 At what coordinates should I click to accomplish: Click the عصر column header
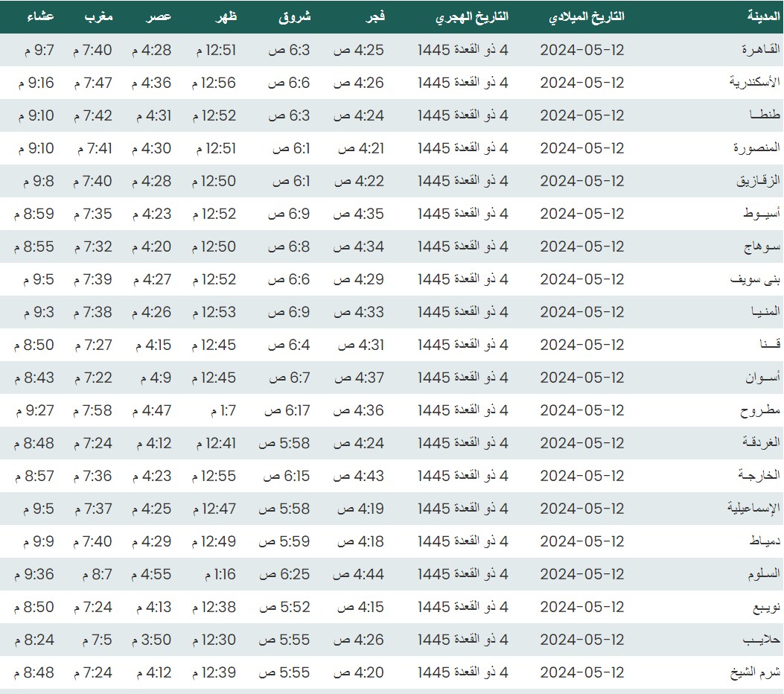(159, 16)
